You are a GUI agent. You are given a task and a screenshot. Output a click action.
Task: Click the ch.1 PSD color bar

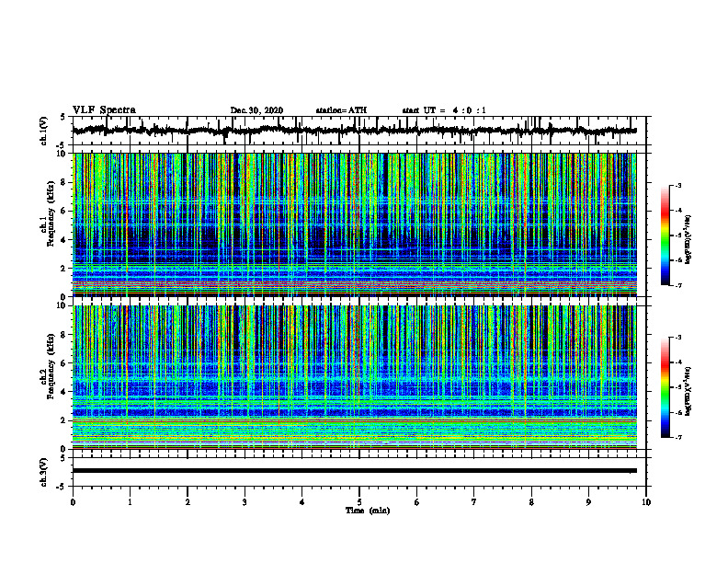665,236
